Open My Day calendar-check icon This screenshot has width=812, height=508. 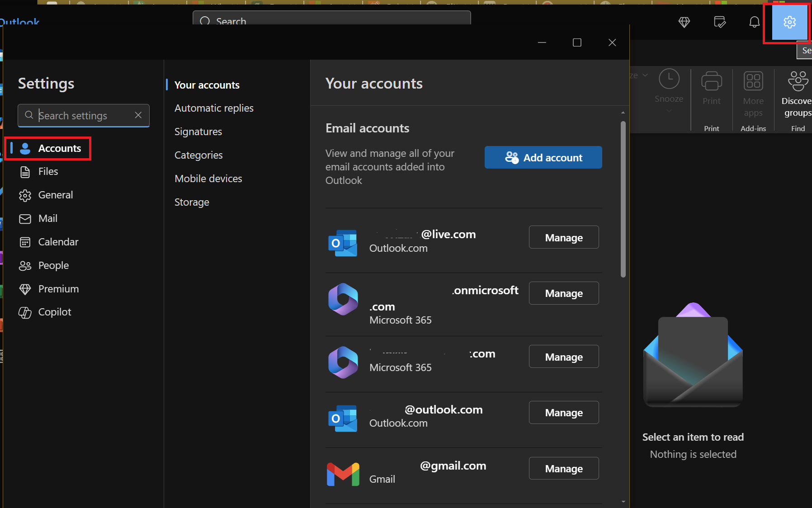coord(719,22)
